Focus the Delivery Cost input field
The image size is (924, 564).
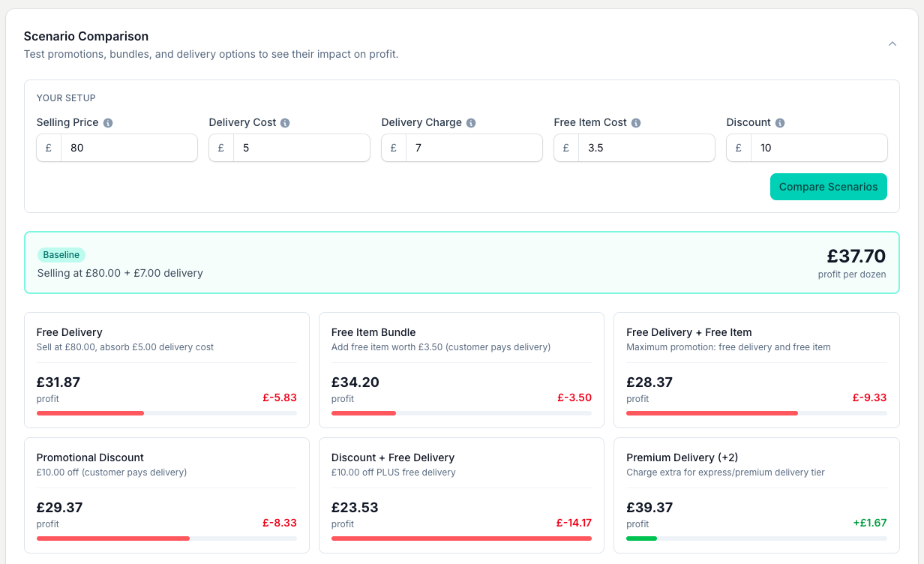(x=301, y=148)
